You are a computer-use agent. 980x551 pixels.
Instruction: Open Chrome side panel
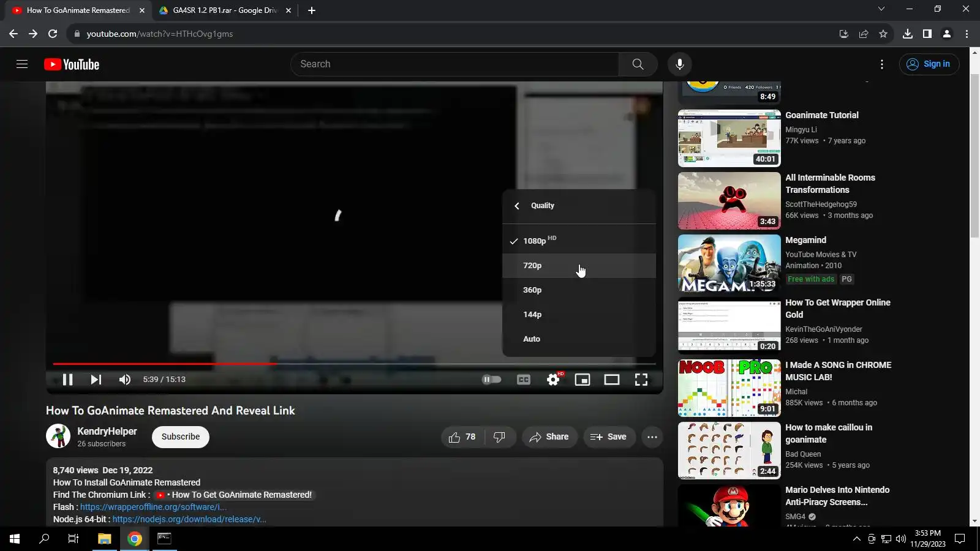[x=927, y=34]
